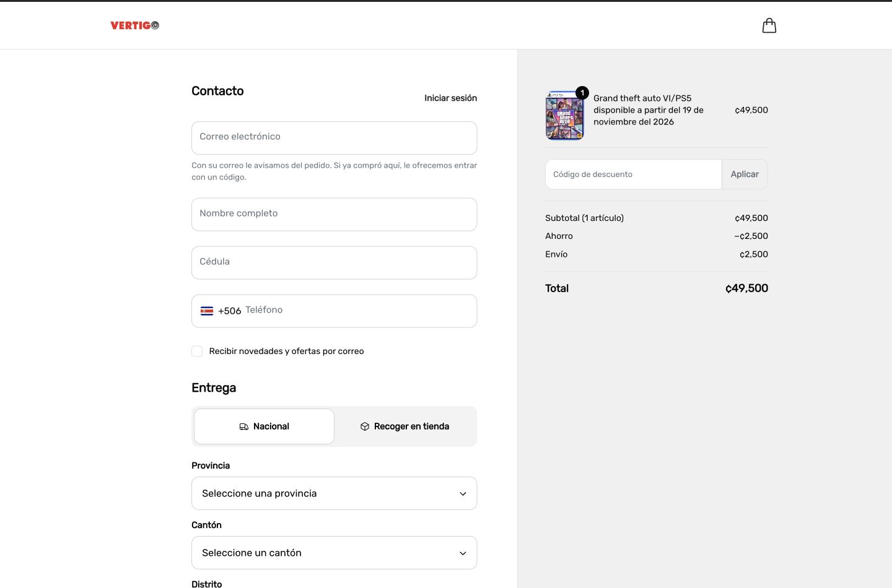The width and height of the screenshot is (892, 588).
Task: Focus the Cédula input field
Action: tap(334, 262)
